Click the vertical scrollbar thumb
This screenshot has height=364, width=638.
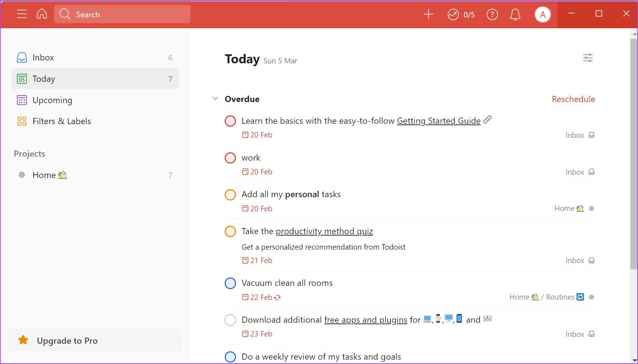coord(634,154)
